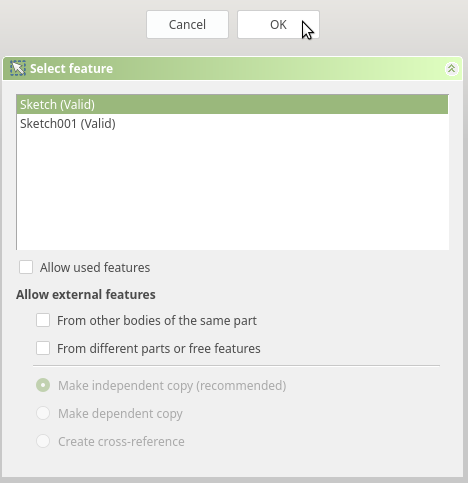Pick the Create cross-reference radio button
This screenshot has width=468, height=483.
43,441
